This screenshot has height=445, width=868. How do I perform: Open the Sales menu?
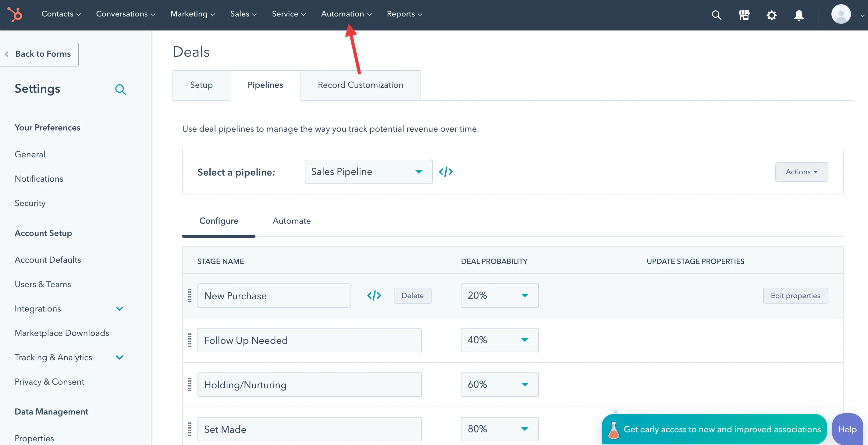243,14
